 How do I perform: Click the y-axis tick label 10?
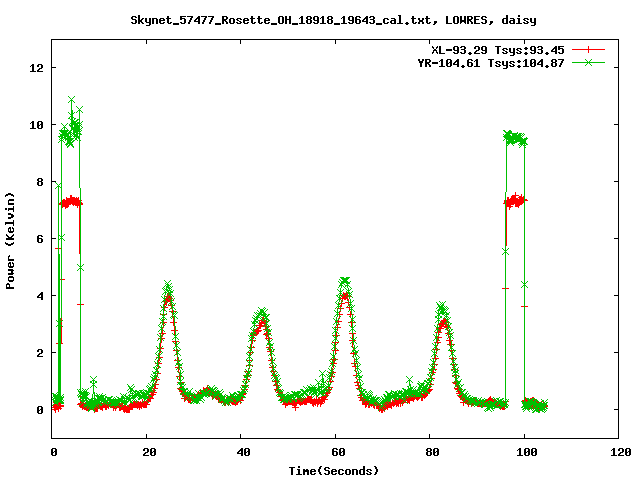tap(36, 125)
